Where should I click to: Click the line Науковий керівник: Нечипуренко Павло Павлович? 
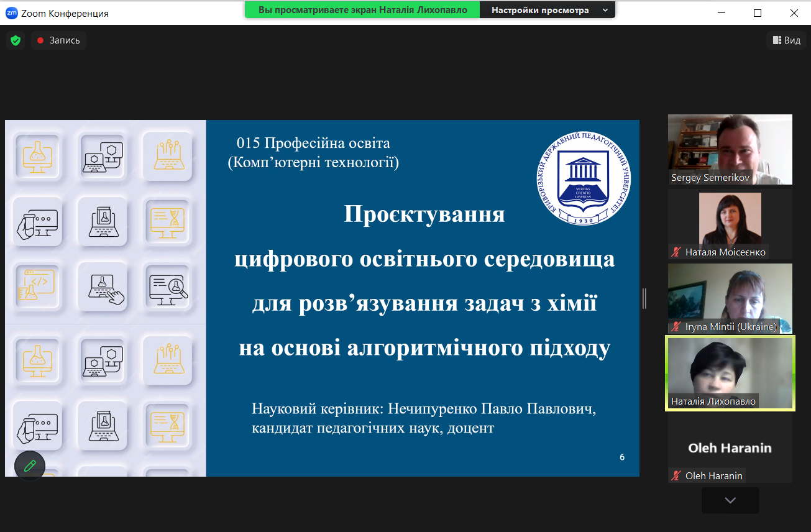(424, 410)
